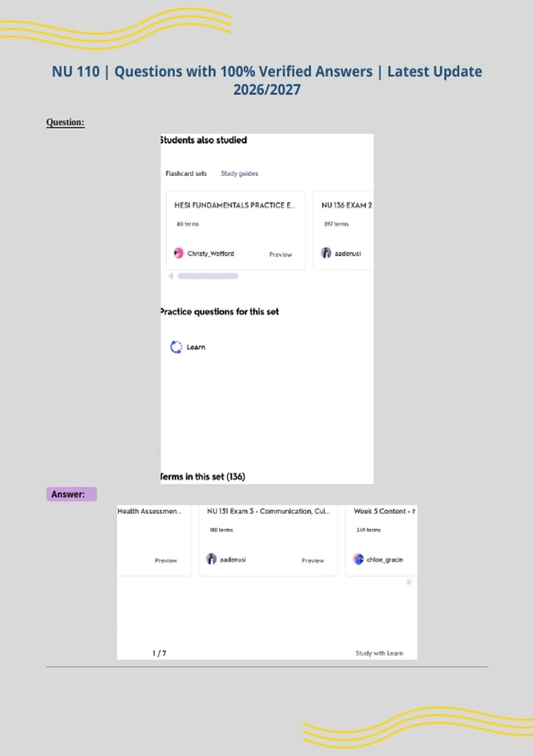Click the left scroll arrow under flashcard sets

pos(170,276)
